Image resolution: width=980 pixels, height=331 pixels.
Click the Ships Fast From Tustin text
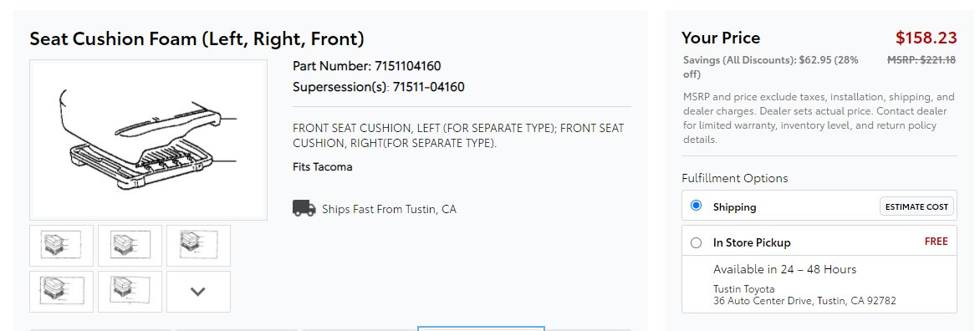point(390,209)
